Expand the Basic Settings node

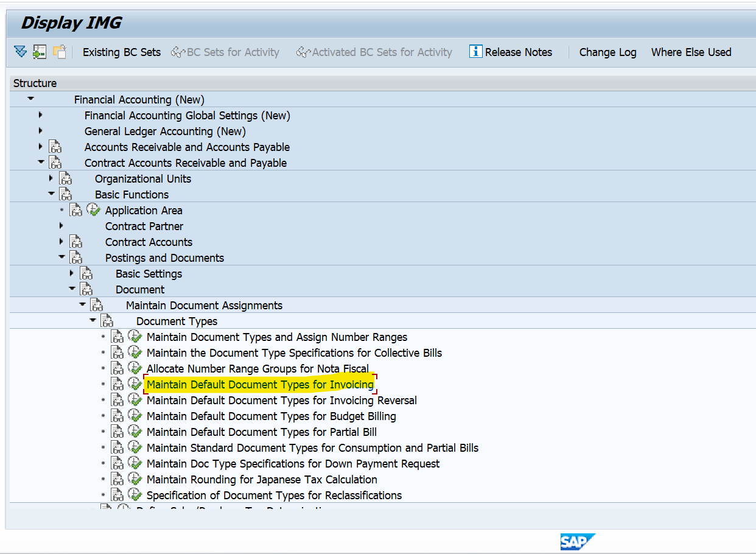click(x=71, y=273)
